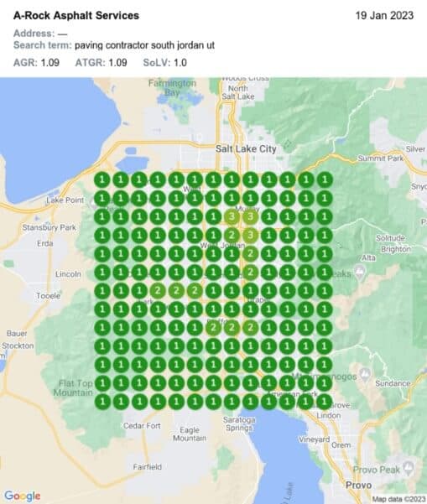The height and width of the screenshot is (504, 427).
Task: Select the lowest of the three rank 3 pins
Action: point(250,235)
